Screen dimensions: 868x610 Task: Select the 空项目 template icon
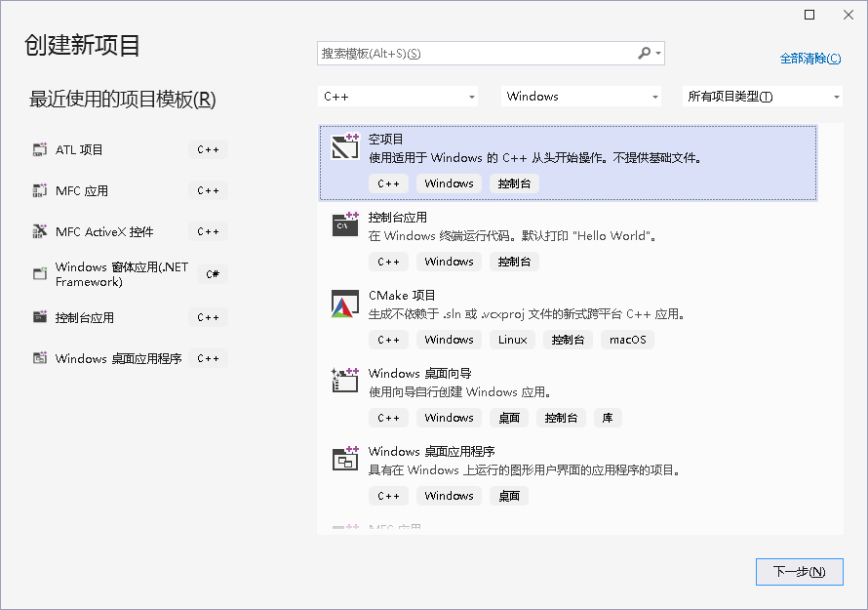click(346, 144)
